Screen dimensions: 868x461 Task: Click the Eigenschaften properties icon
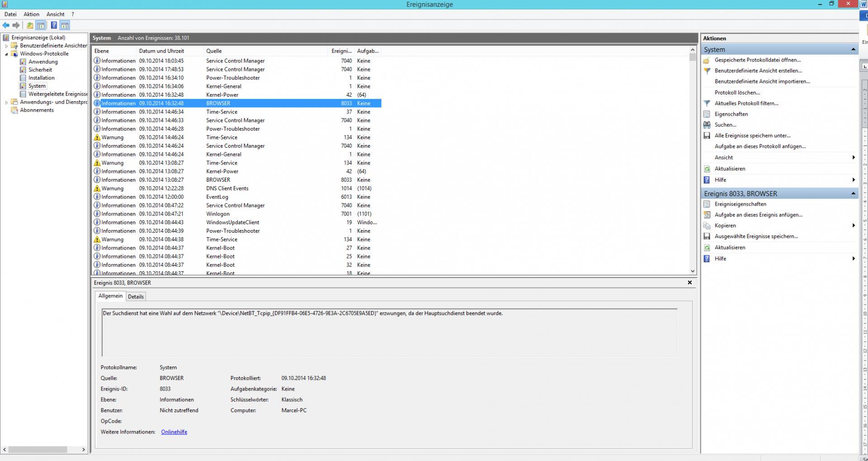tap(707, 114)
